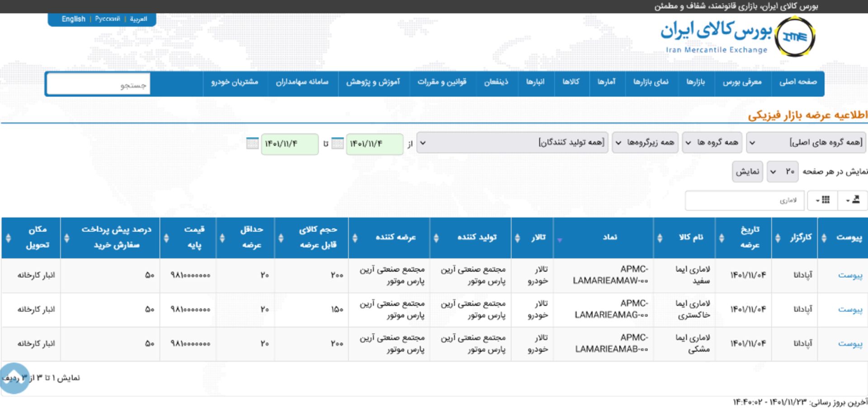This screenshot has height=415, width=868.
Task: Open پیوست link for لاماری ایما مشکی
Action: click(850, 344)
